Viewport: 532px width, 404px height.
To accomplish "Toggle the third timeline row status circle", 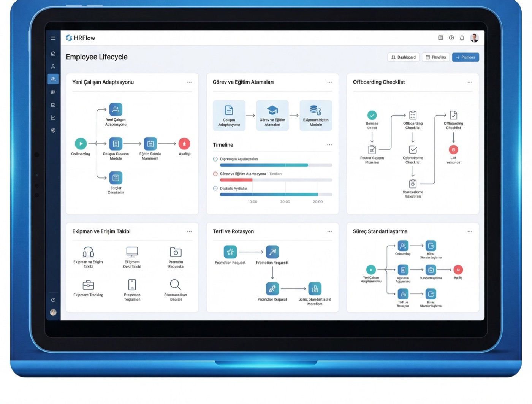I will coord(215,188).
